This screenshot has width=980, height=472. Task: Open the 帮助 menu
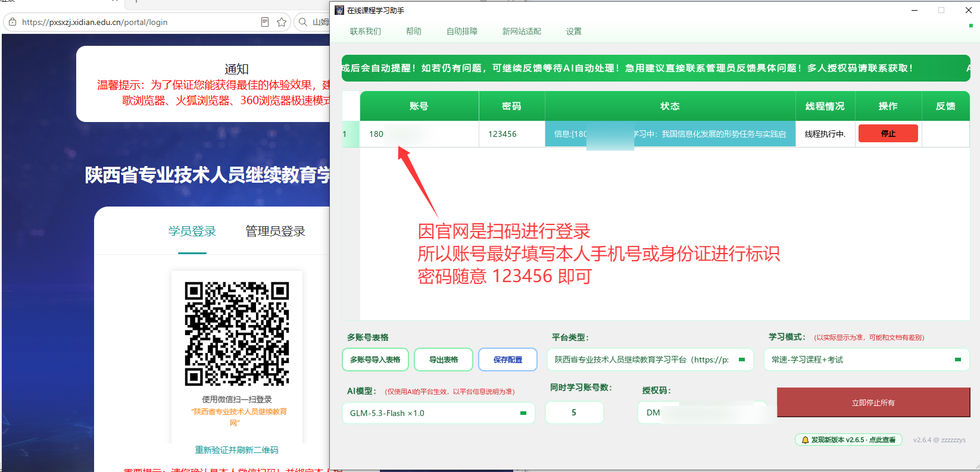pos(413,32)
